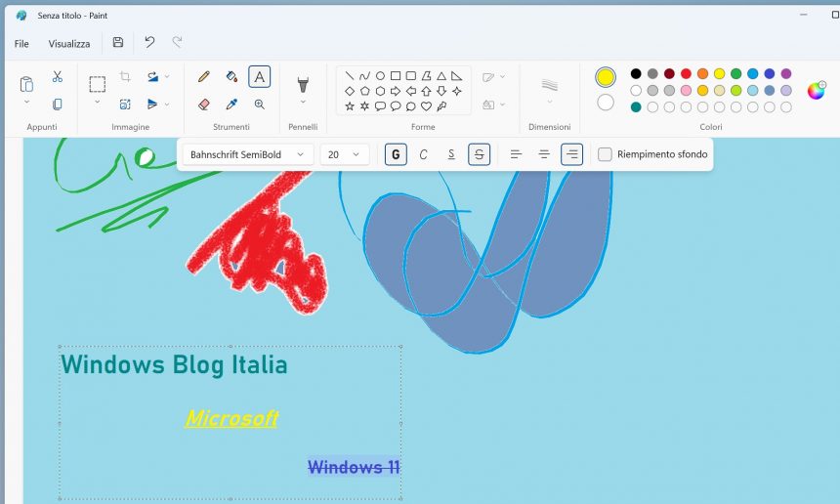Open the shape Fill dropdown
840x504 pixels.
pos(493,105)
